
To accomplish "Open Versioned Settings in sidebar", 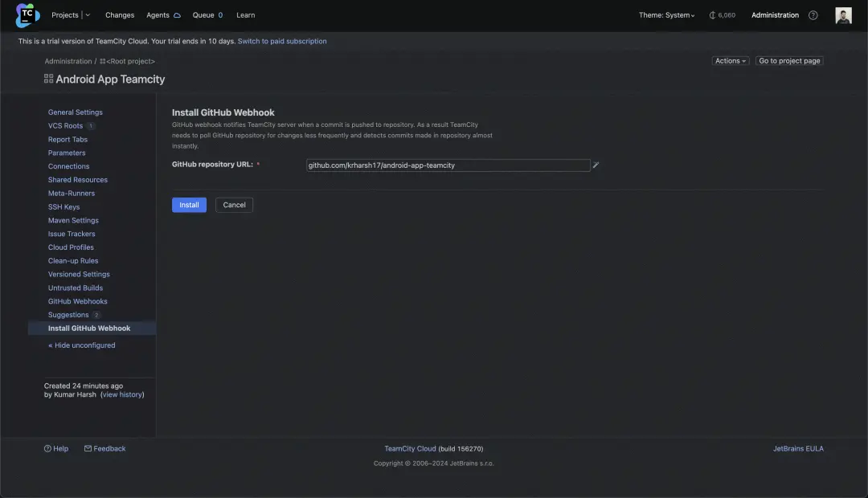I will tap(79, 274).
